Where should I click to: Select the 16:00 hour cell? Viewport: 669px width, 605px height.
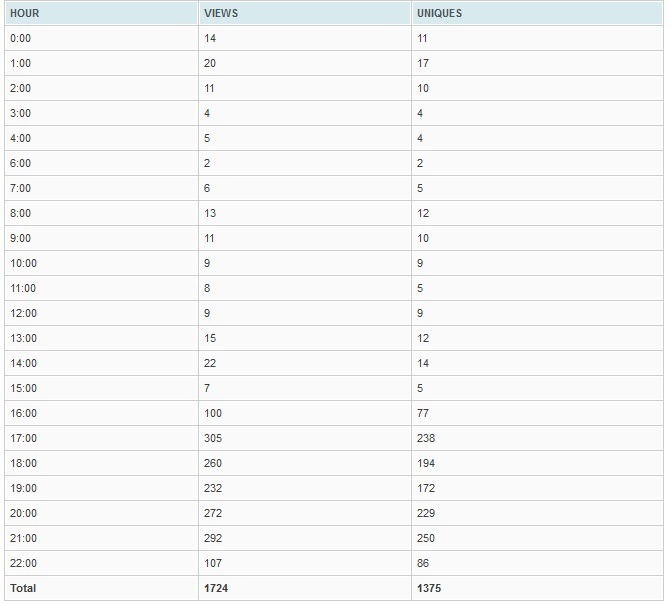[101, 413]
